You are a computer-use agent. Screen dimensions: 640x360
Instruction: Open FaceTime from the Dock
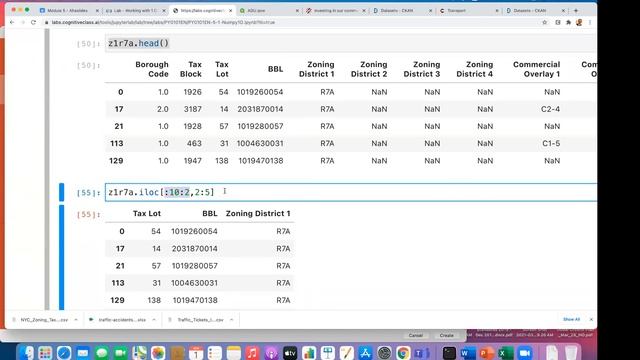click(120, 353)
